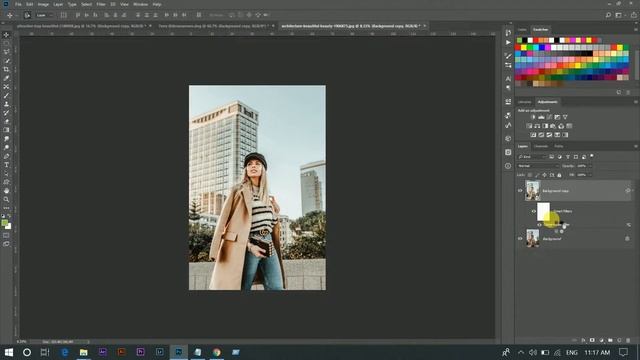
Task: Open the workspace switcher in the options bar
Action: coord(620,15)
